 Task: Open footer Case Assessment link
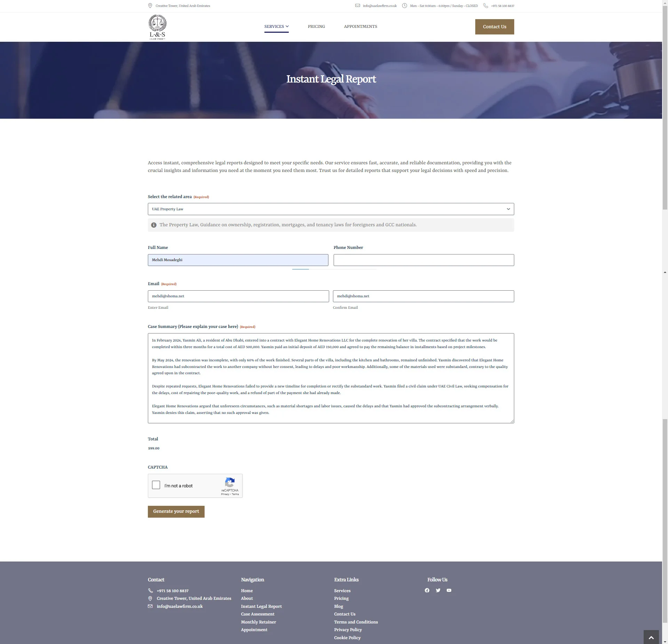point(257,614)
